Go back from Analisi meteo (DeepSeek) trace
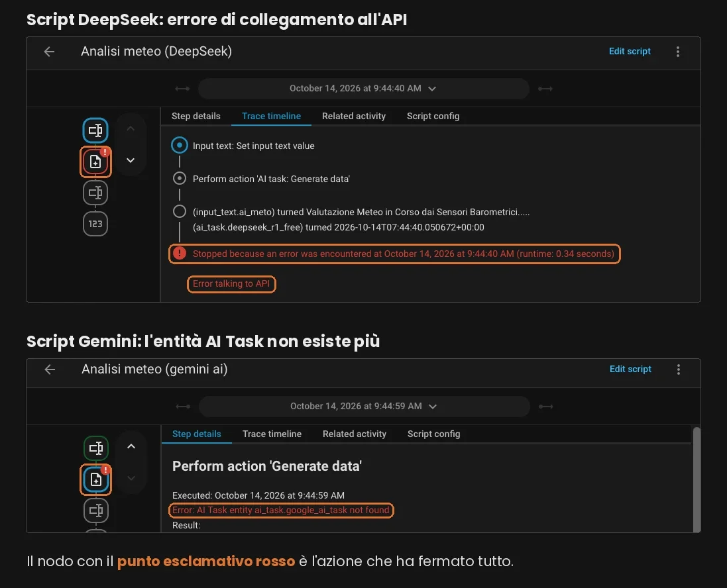Image resolution: width=727 pixels, height=588 pixels. [x=49, y=52]
